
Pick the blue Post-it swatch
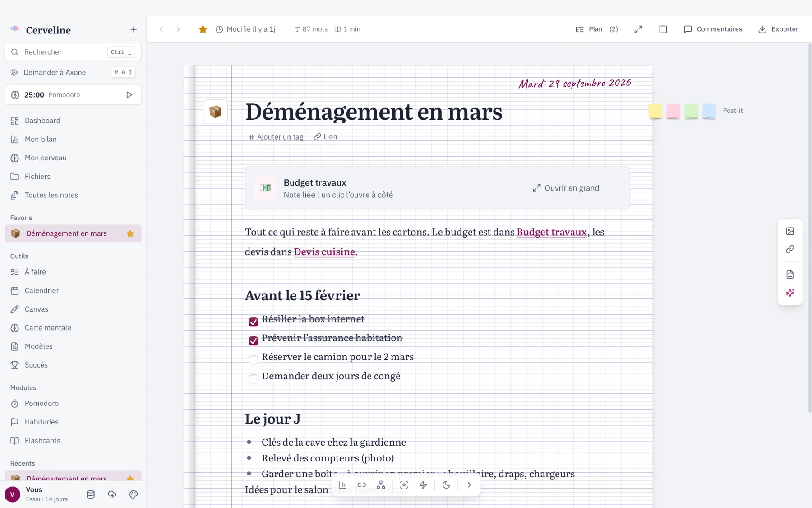(709, 111)
